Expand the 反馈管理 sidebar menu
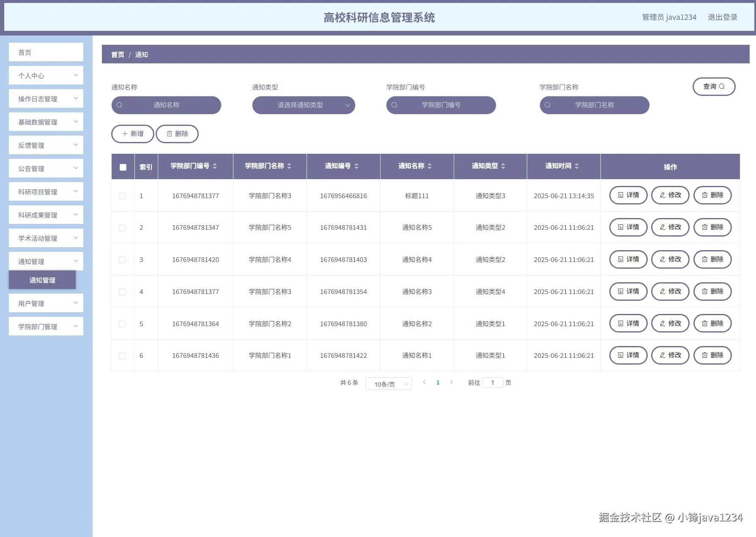 click(46, 145)
